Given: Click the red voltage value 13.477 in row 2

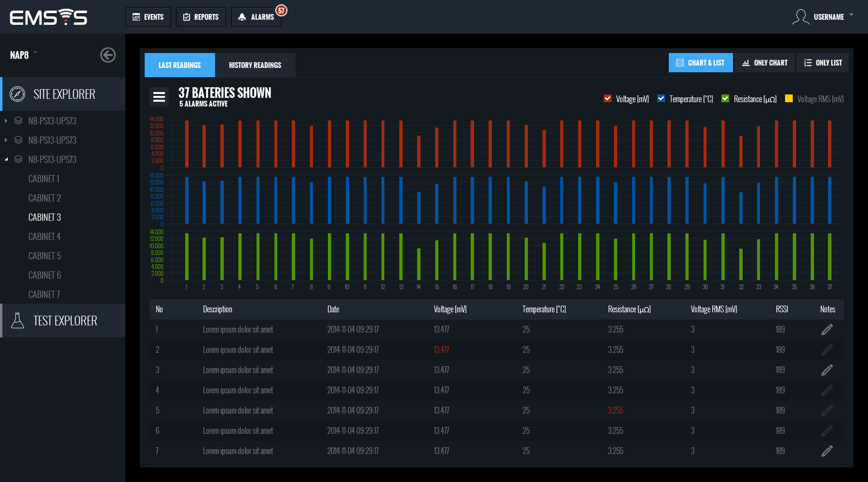Looking at the screenshot, I should pyautogui.click(x=441, y=350).
